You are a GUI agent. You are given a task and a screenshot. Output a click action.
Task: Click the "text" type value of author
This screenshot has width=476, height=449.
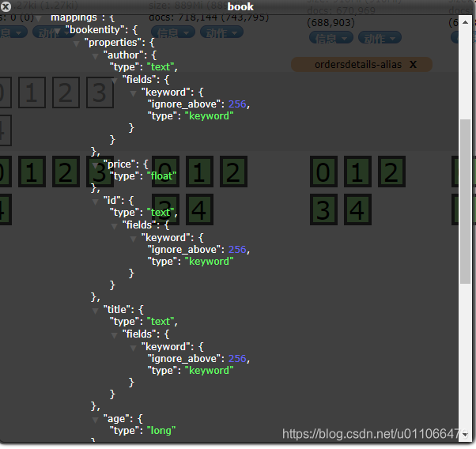[x=161, y=66]
